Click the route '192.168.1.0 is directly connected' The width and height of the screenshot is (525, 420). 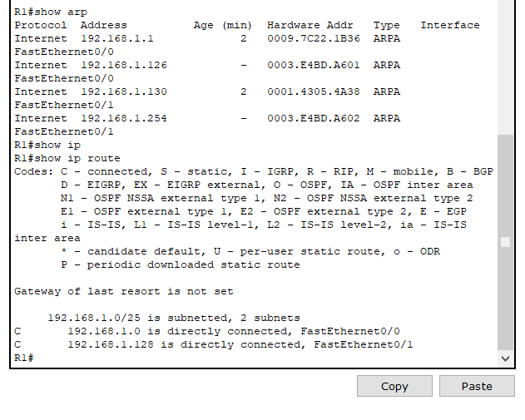point(207,331)
